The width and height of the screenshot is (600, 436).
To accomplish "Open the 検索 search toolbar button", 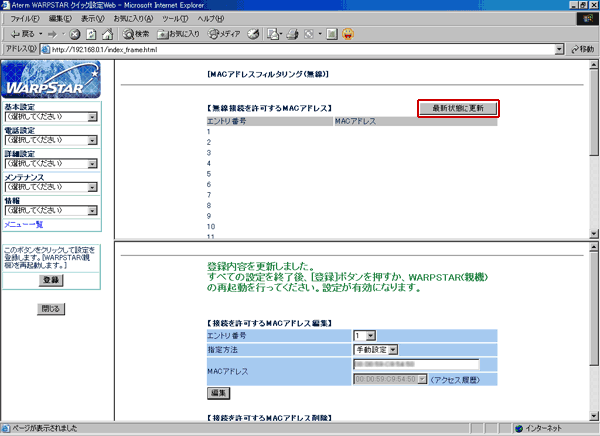I will point(135,33).
